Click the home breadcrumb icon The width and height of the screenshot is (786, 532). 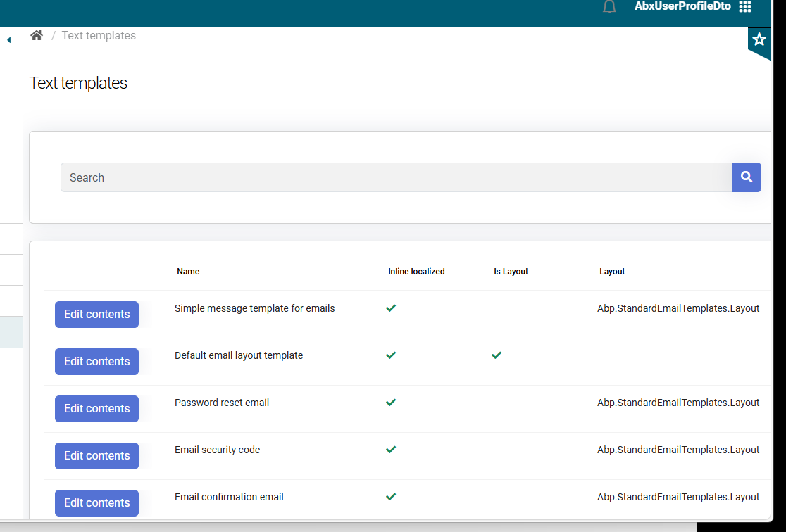(37, 35)
